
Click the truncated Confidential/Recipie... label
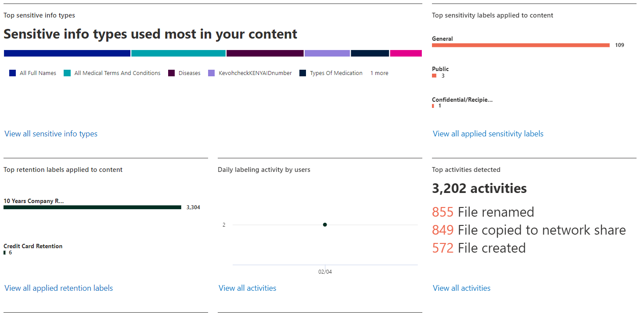click(x=462, y=100)
